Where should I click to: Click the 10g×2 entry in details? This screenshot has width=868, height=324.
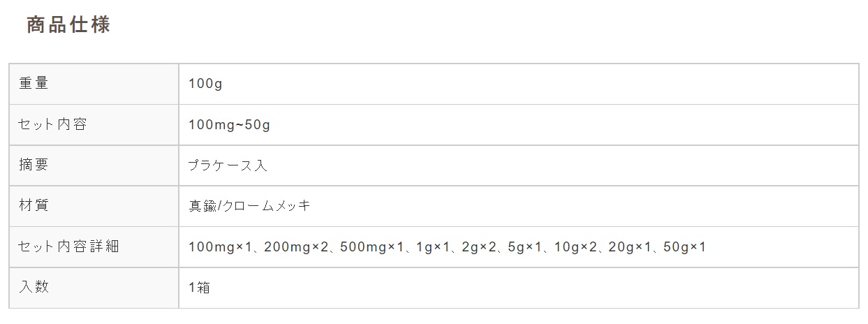pyautogui.click(x=575, y=247)
